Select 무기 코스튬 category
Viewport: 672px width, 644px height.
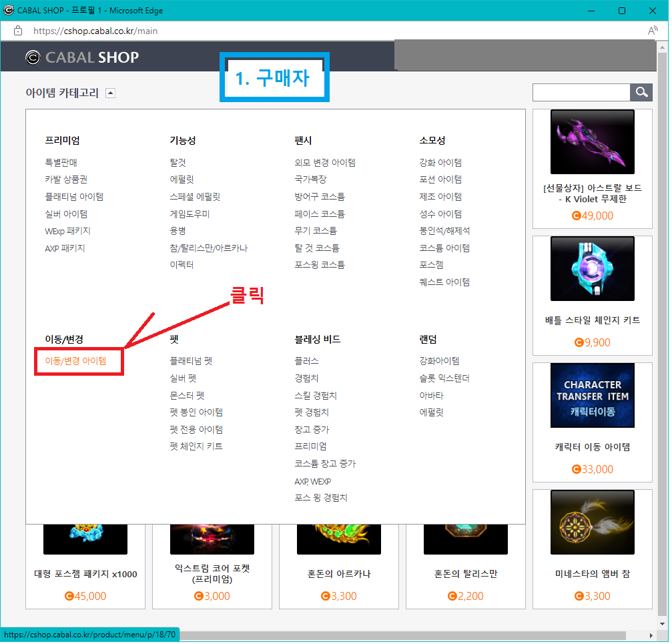(x=317, y=232)
